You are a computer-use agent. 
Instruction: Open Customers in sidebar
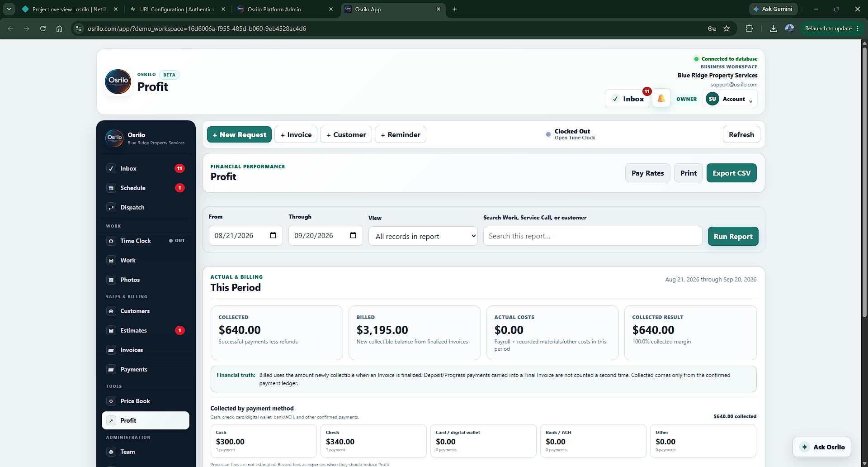pyautogui.click(x=146, y=311)
